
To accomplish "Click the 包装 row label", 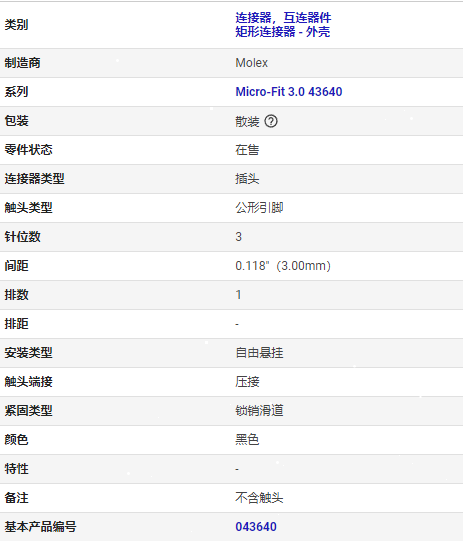I will [16, 121].
